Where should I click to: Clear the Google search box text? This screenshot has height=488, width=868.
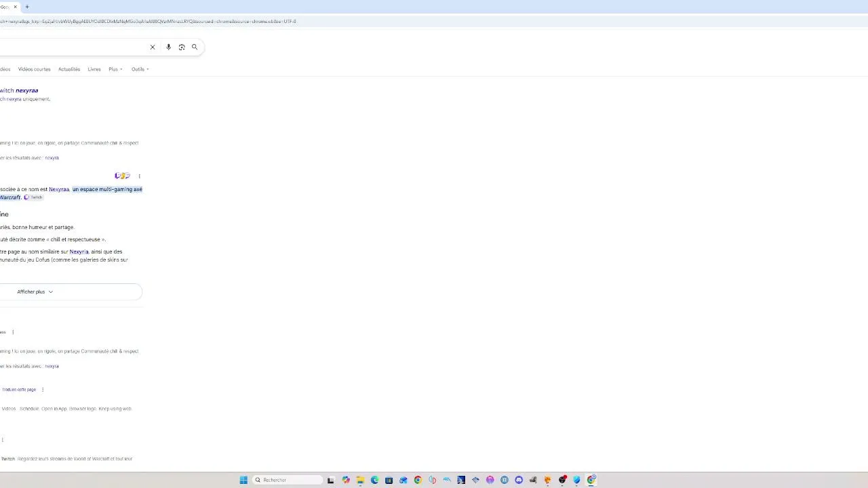click(153, 47)
